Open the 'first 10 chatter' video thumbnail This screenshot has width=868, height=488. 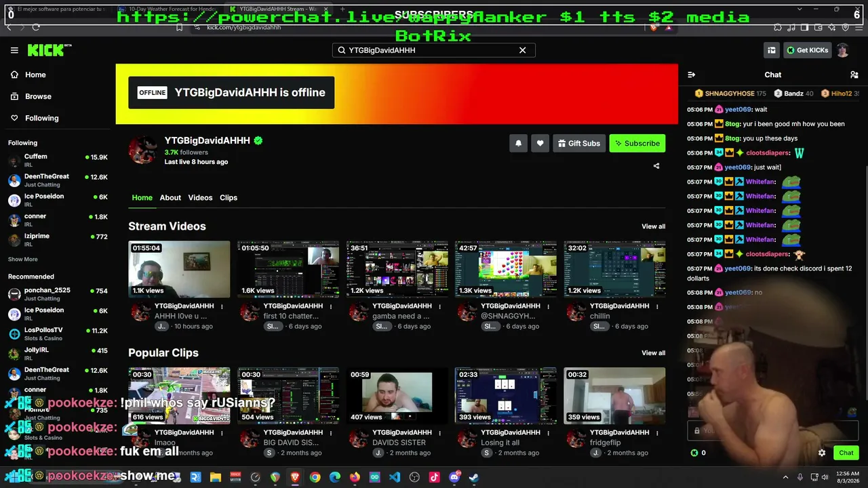point(288,269)
